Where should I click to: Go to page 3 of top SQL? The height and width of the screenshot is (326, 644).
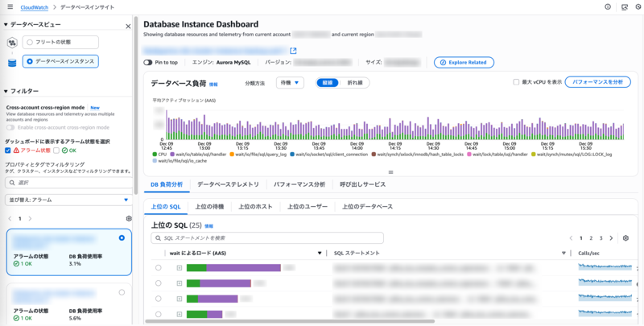click(601, 238)
